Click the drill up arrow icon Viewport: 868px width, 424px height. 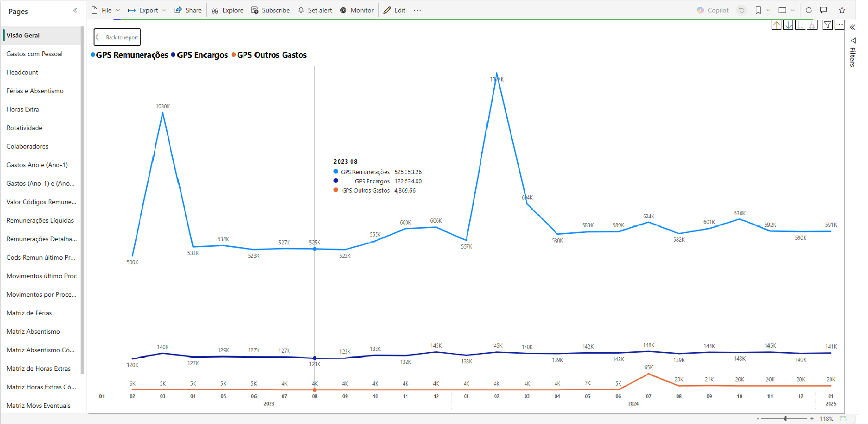coord(776,25)
